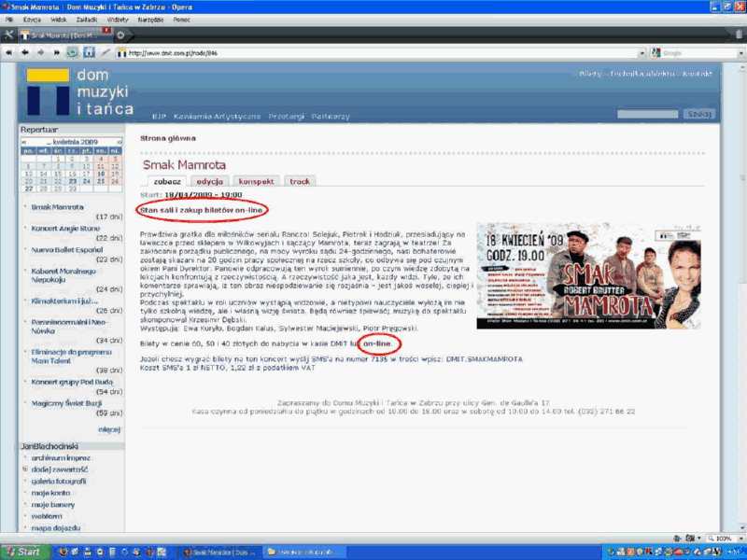This screenshot has width=747, height=560.
Task: Click the Smak Mamrota event poster image
Action: click(588, 275)
